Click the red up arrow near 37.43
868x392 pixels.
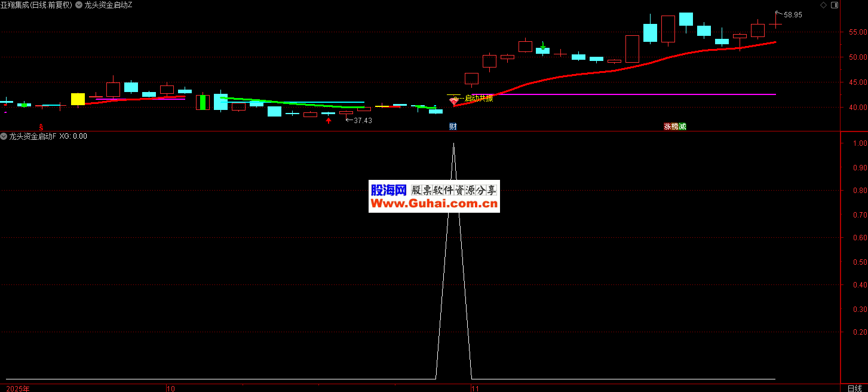pos(328,121)
